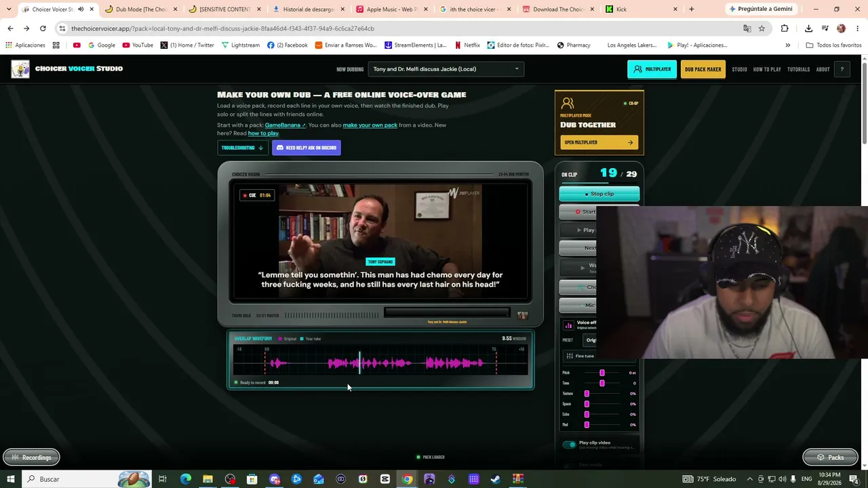
Task: Click the translate page icon in address bar
Action: pos(747,28)
